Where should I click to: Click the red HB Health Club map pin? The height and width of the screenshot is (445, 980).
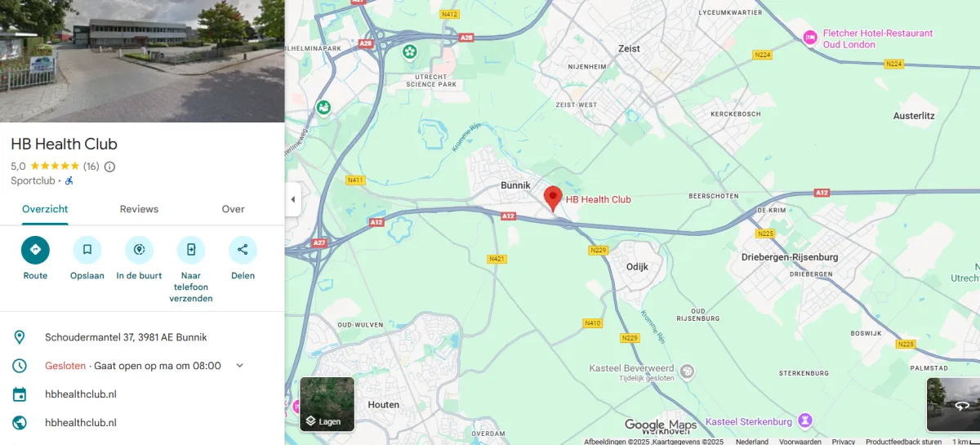(553, 199)
